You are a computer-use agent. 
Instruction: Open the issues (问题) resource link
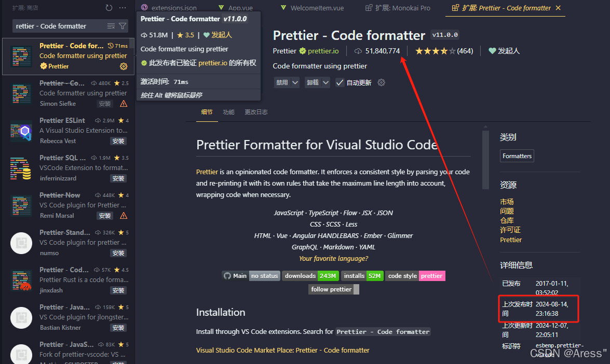[x=507, y=211]
